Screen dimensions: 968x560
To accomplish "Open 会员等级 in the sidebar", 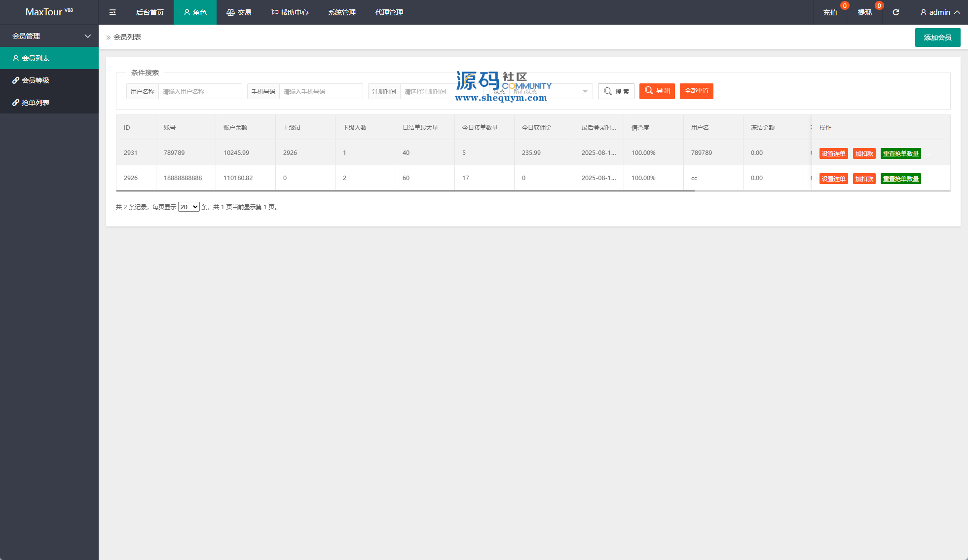I will click(x=36, y=80).
